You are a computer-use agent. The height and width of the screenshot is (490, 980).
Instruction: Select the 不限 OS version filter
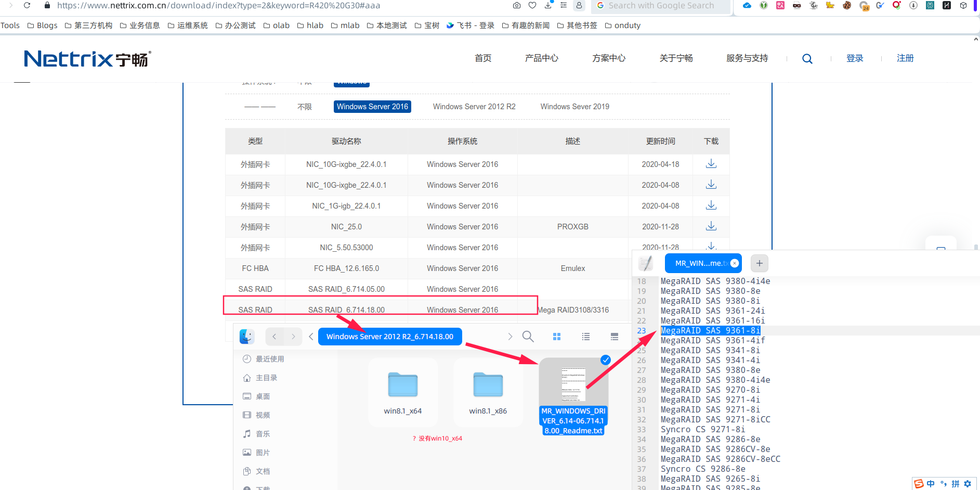pos(305,107)
